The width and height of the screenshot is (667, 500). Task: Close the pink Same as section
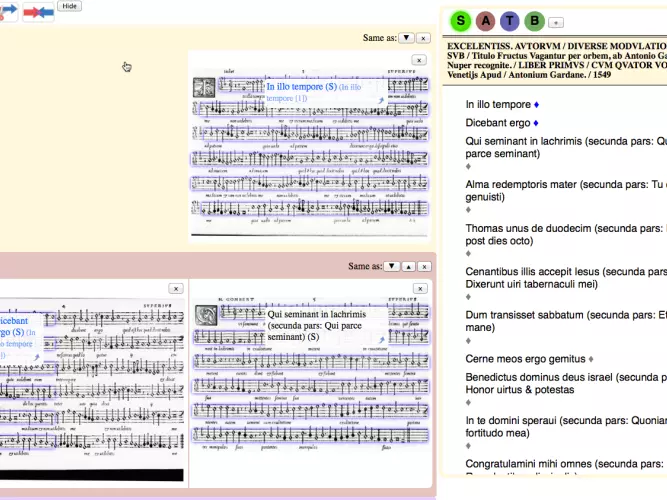424,267
